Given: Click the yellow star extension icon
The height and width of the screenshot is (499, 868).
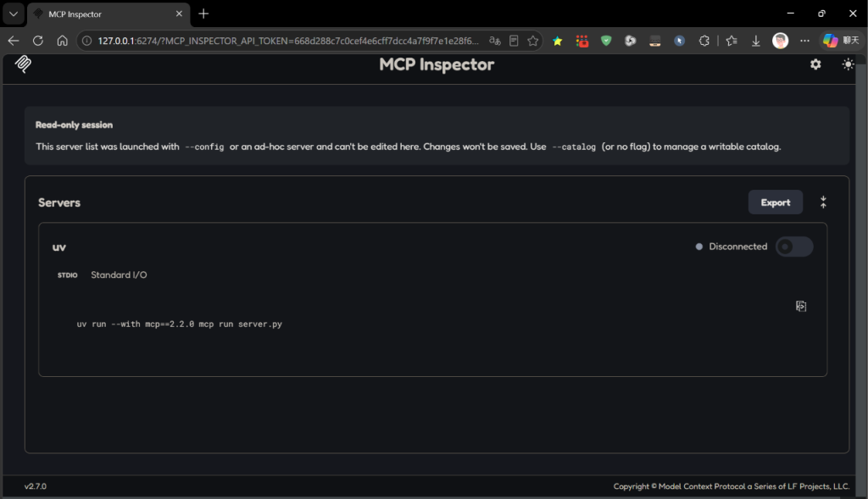Looking at the screenshot, I should point(558,41).
